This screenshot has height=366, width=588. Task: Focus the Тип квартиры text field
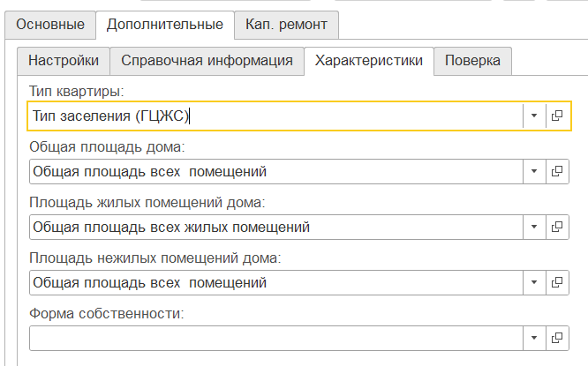274,116
